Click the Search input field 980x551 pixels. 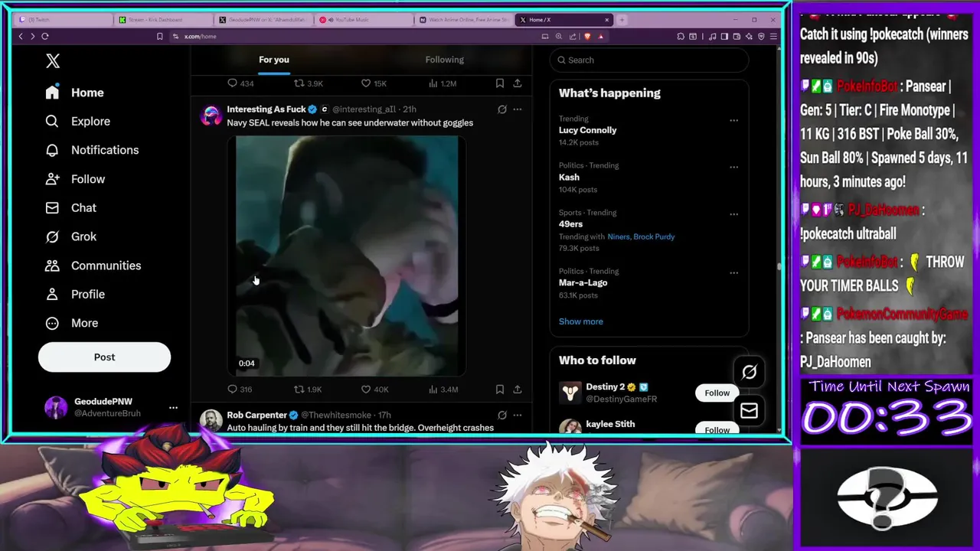[x=649, y=60]
